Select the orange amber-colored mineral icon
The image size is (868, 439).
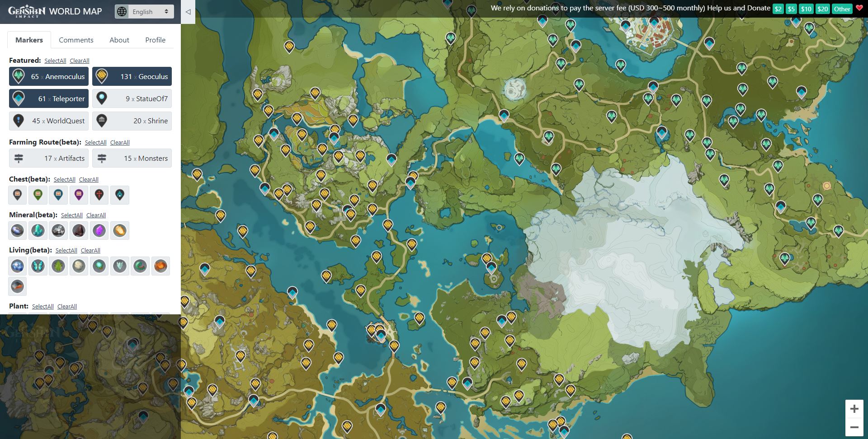point(119,231)
